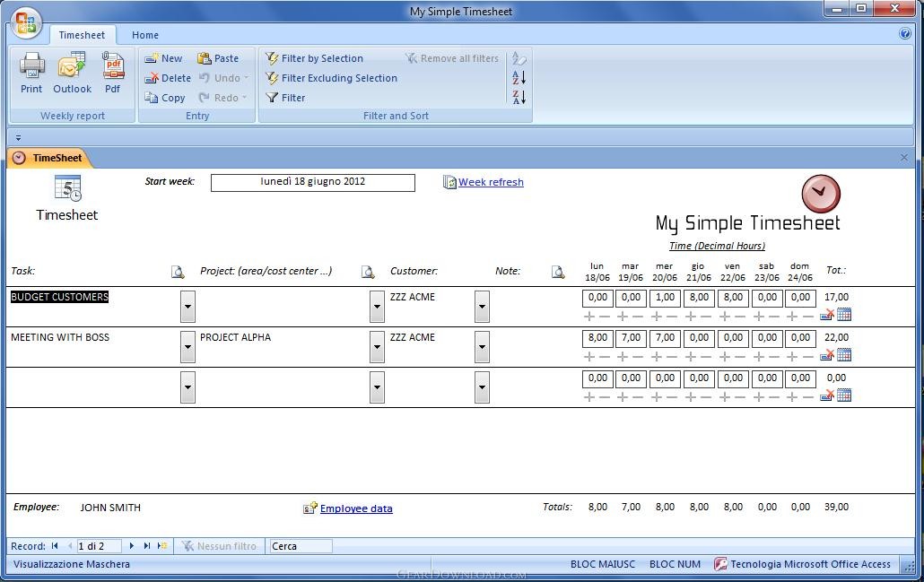Screen dimensions: 924x582
Task: Apply Filter by Selection
Action: (314, 58)
